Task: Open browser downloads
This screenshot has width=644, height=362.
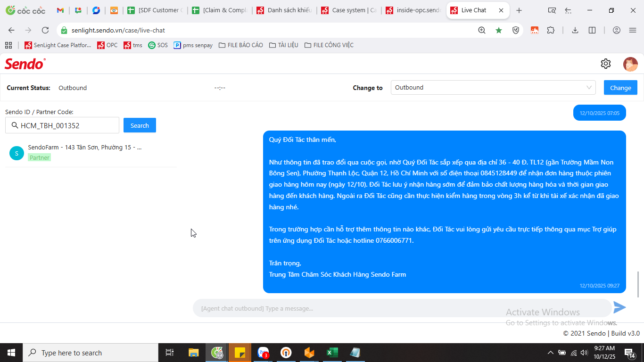Action: [x=575, y=30]
